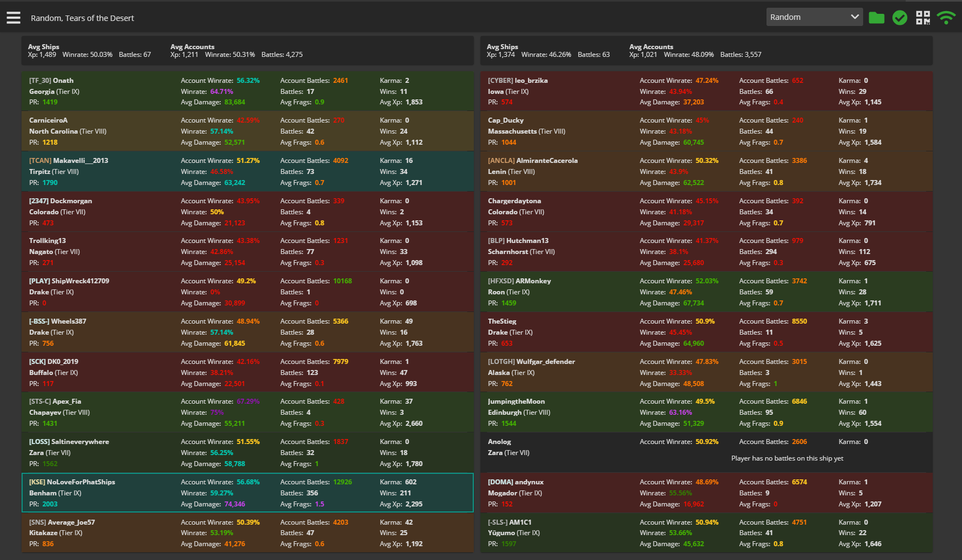This screenshot has width=962, height=560.
Task: Click the green folder icon
Action: (x=876, y=18)
